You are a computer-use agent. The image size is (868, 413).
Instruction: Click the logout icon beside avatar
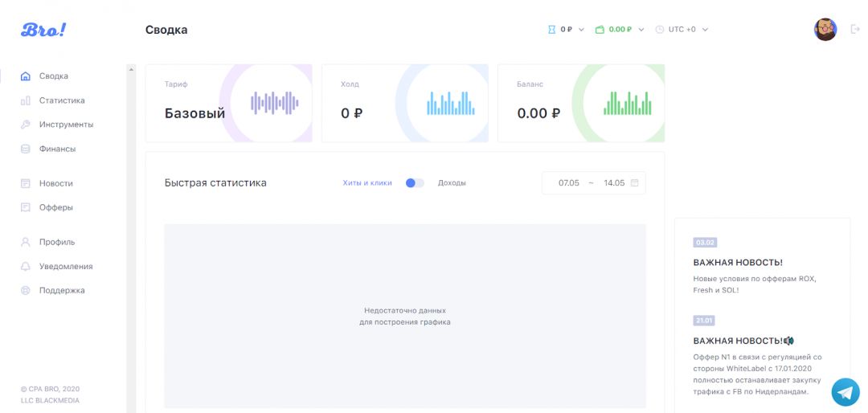855,29
